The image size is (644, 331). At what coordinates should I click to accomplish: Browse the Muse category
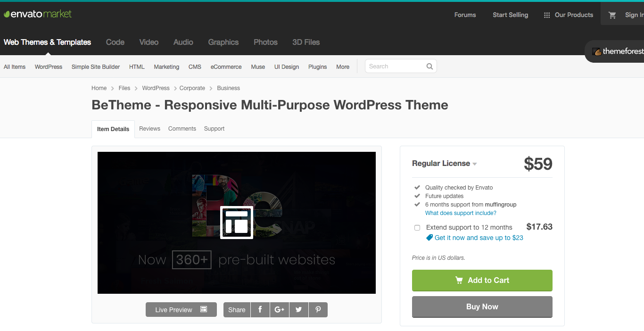[x=258, y=67]
